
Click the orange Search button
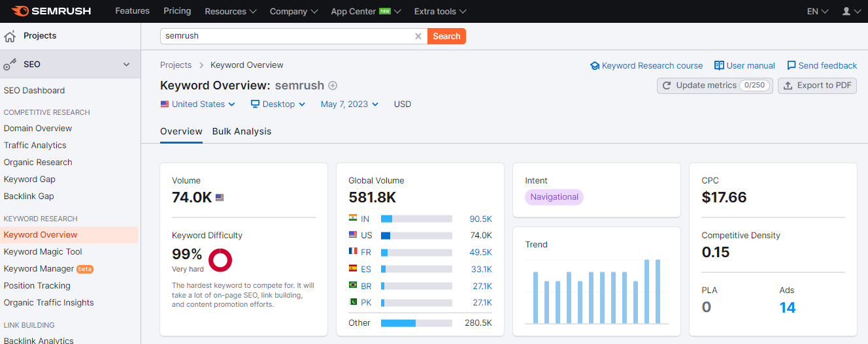coord(446,37)
